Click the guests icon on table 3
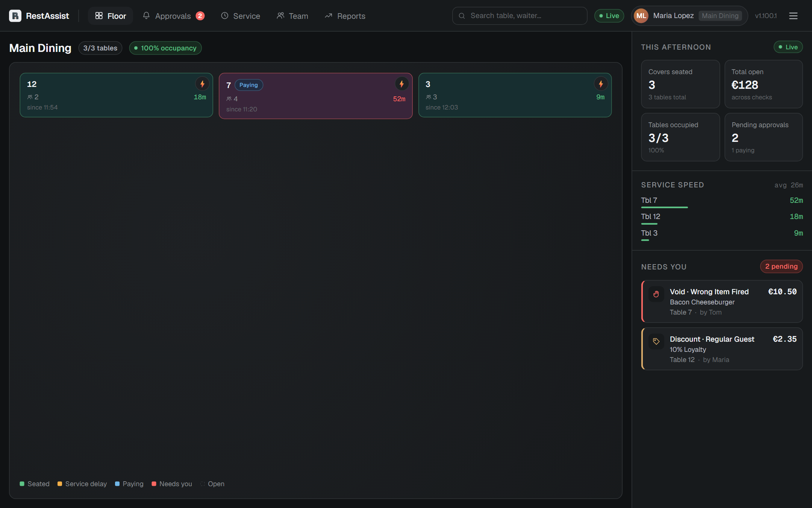Viewport: 812px width, 508px height. click(x=428, y=97)
